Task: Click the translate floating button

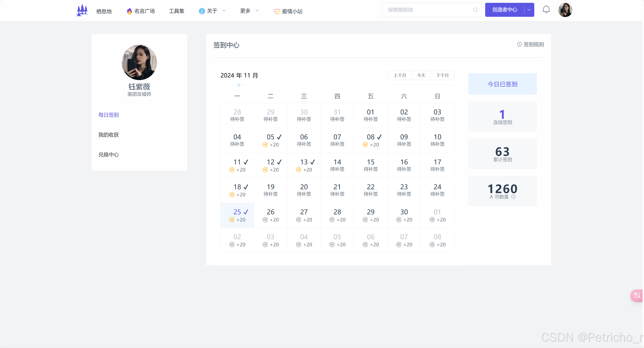Action: coord(637,295)
